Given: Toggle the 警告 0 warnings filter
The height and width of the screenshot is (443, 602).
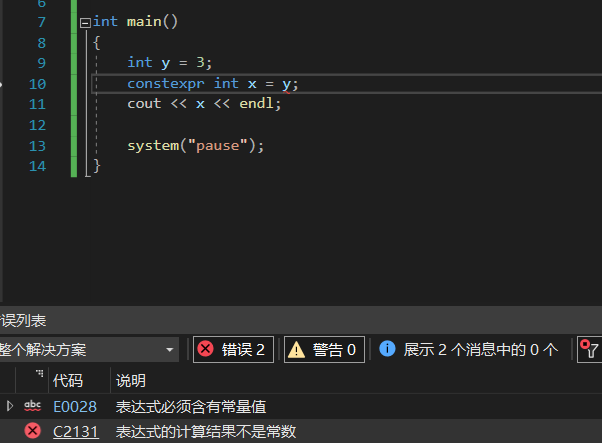Looking at the screenshot, I should coord(324,349).
